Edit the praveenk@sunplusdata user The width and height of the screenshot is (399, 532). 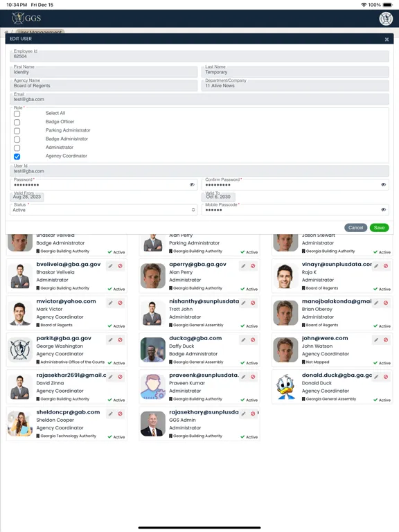[243, 377]
